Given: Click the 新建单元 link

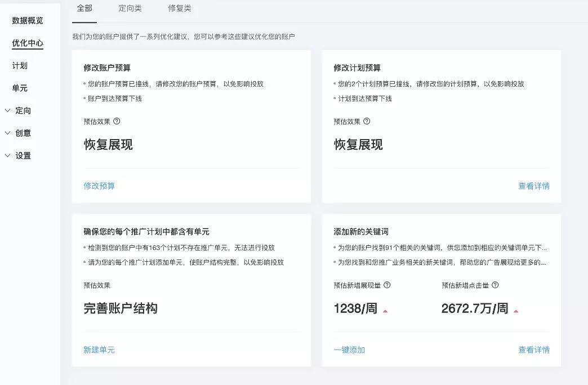Looking at the screenshot, I should [99, 349].
